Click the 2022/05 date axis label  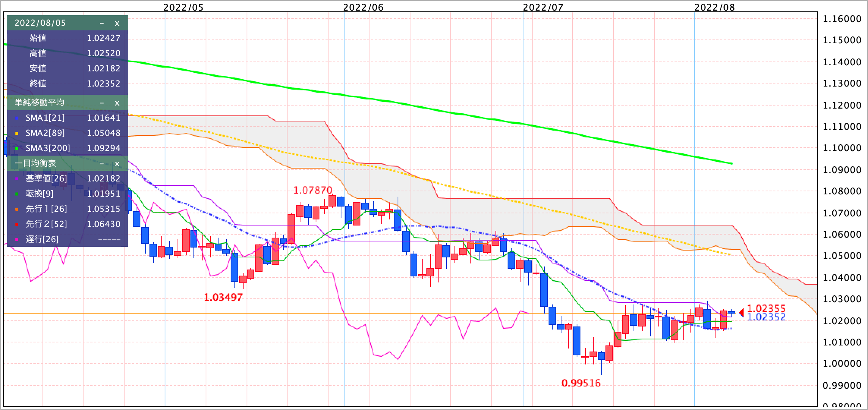[x=184, y=7]
